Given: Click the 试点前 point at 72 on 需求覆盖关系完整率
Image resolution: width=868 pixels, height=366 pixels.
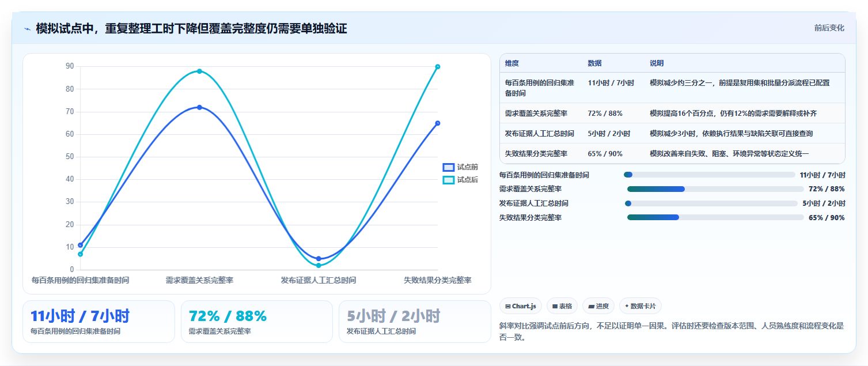Looking at the screenshot, I should (199, 107).
